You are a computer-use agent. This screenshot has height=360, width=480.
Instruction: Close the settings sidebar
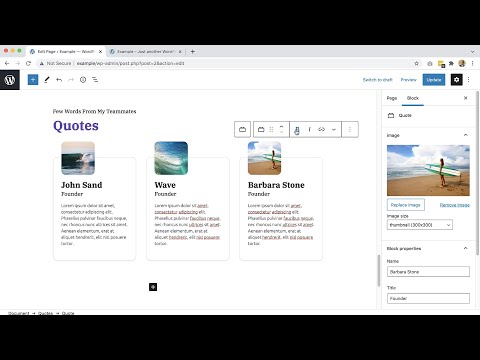466,98
